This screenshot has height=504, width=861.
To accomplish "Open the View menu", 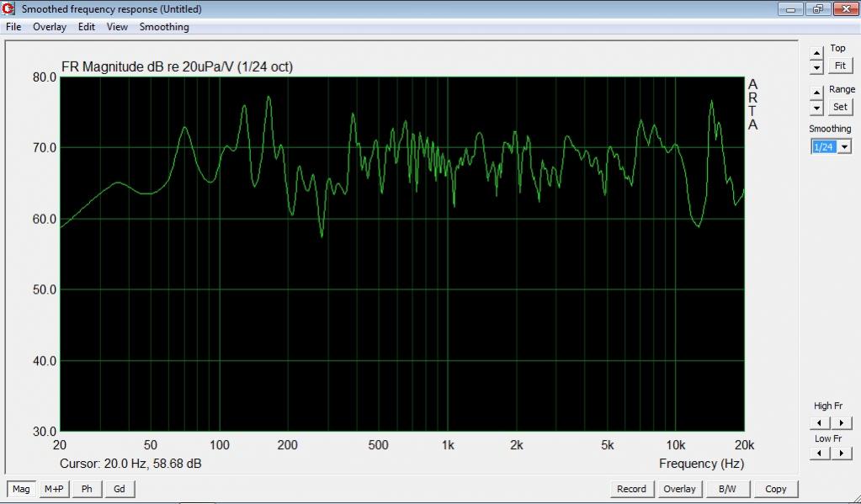I will [x=117, y=27].
